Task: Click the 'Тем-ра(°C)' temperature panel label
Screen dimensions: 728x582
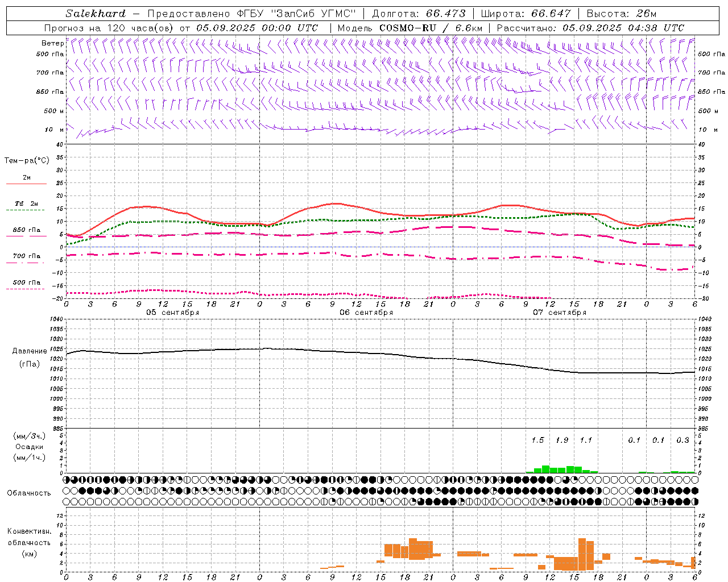Action: pyautogui.click(x=27, y=161)
